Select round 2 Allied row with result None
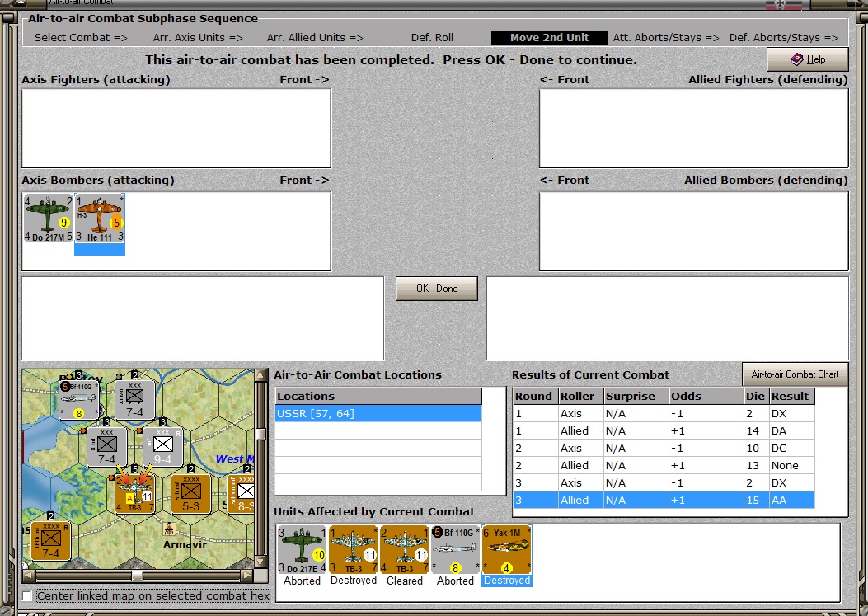Image resolution: width=868 pixels, height=616 pixels. [x=664, y=465]
